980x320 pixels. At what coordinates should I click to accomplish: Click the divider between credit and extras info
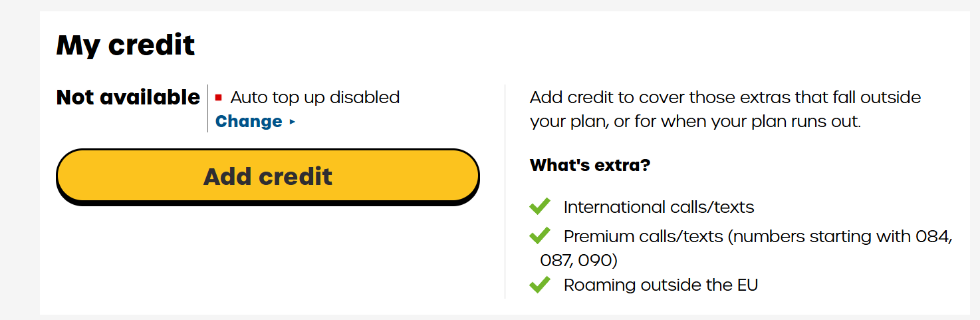tap(505, 192)
